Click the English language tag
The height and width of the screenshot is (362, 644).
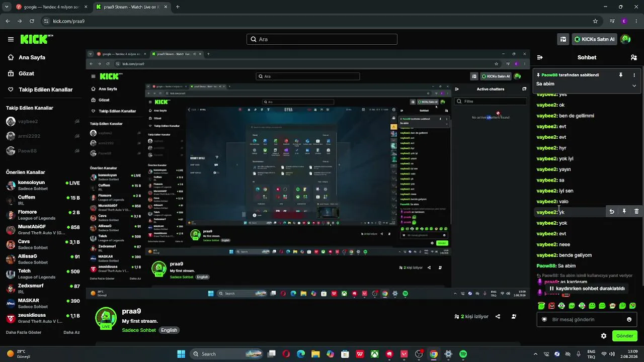click(x=169, y=330)
